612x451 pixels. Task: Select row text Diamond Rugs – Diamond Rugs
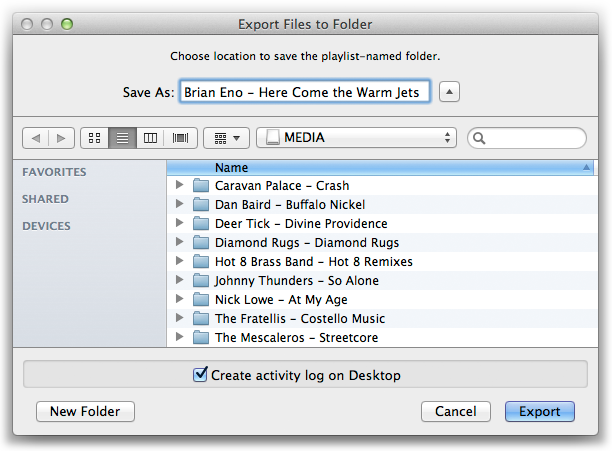(x=307, y=243)
